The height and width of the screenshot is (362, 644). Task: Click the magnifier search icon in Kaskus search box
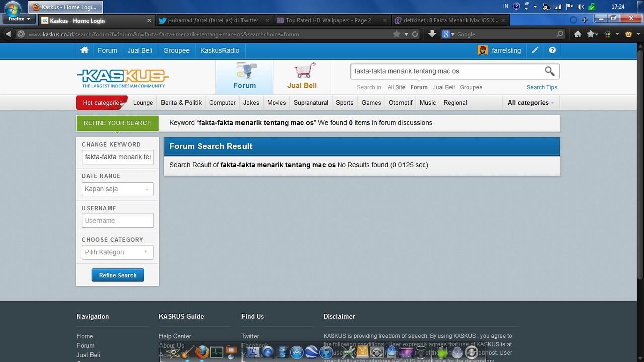(550, 71)
